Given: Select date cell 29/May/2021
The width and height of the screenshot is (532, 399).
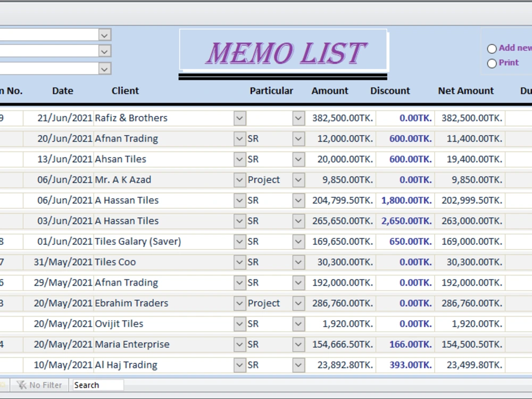Looking at the screenshot, I should click(x=59, y=282).
